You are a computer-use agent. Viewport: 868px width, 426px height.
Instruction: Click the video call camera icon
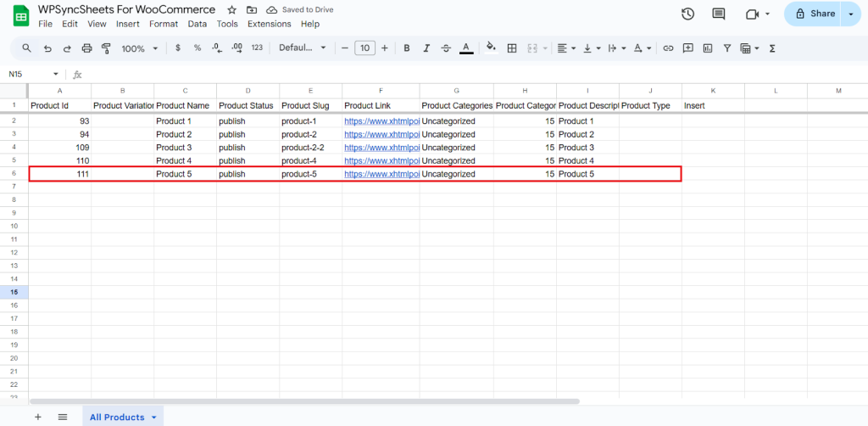[x=752, y=14]
